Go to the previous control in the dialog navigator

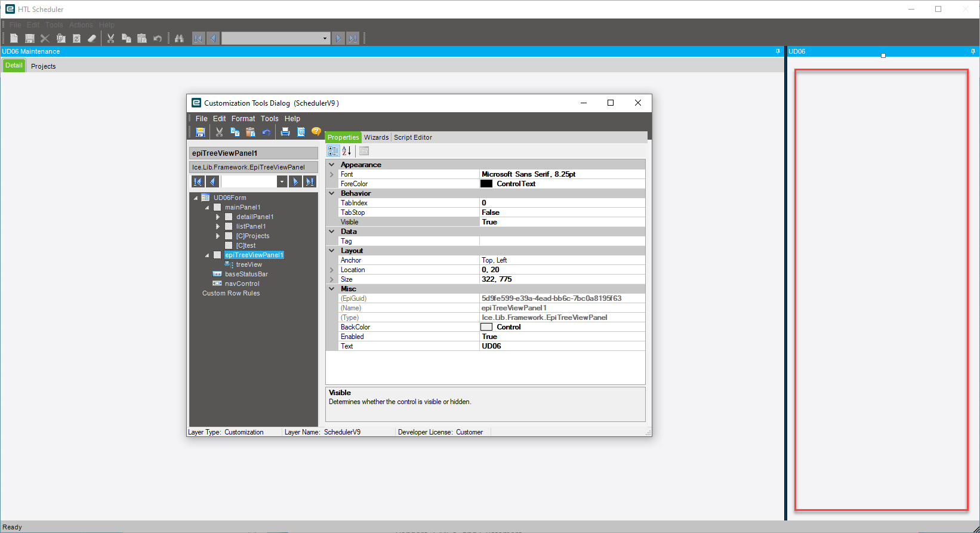tap(212, 181)
